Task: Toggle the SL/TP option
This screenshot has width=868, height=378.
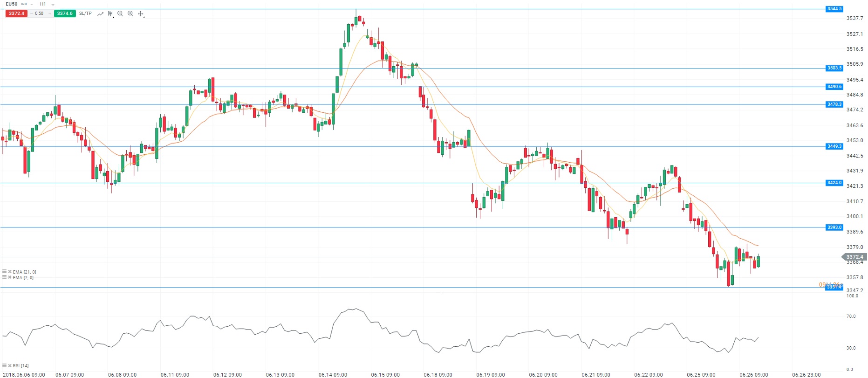Action: [85, 14]
